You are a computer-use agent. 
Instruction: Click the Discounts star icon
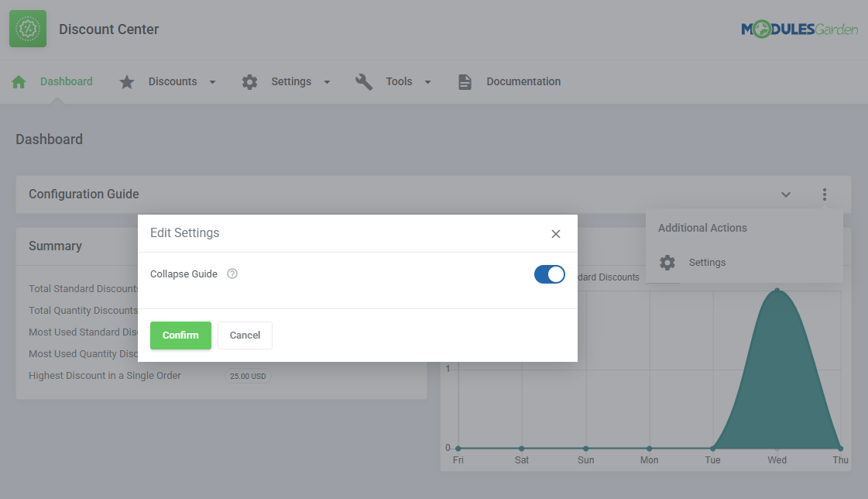tap(127, 82)
